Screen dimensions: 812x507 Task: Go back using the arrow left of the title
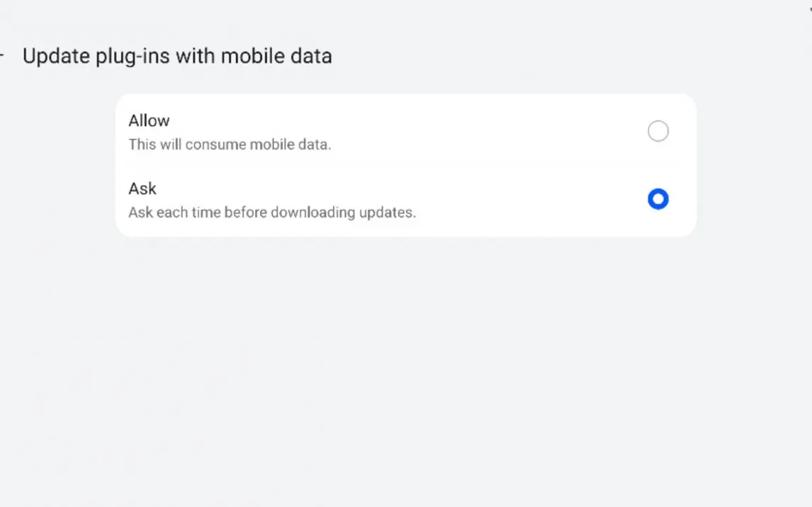[x=2, y=56]
